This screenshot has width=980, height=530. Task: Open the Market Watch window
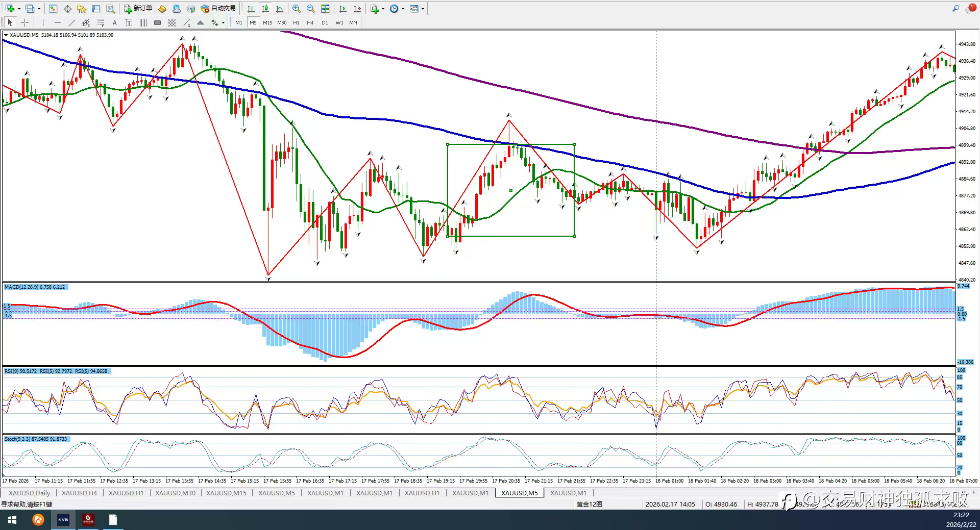(53, 9)
